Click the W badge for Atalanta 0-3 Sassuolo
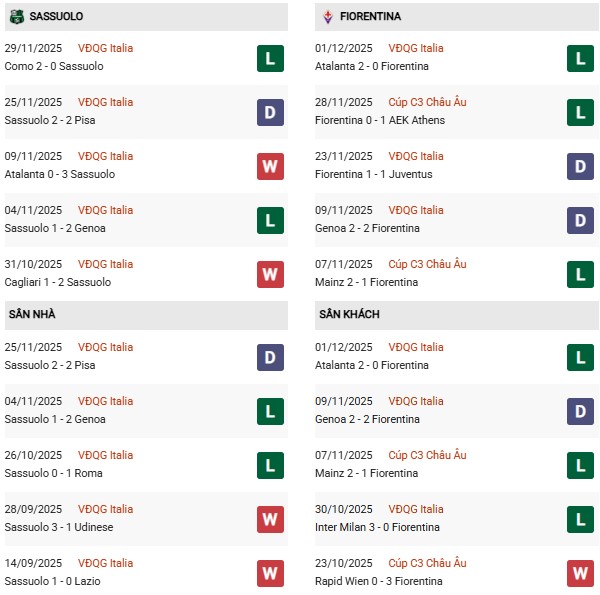This screenshot has height=595, width=600. [270, 166]
